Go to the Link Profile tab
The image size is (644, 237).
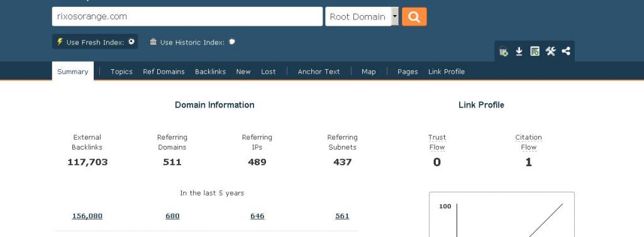pyautogui.click(x=447, y=72)
